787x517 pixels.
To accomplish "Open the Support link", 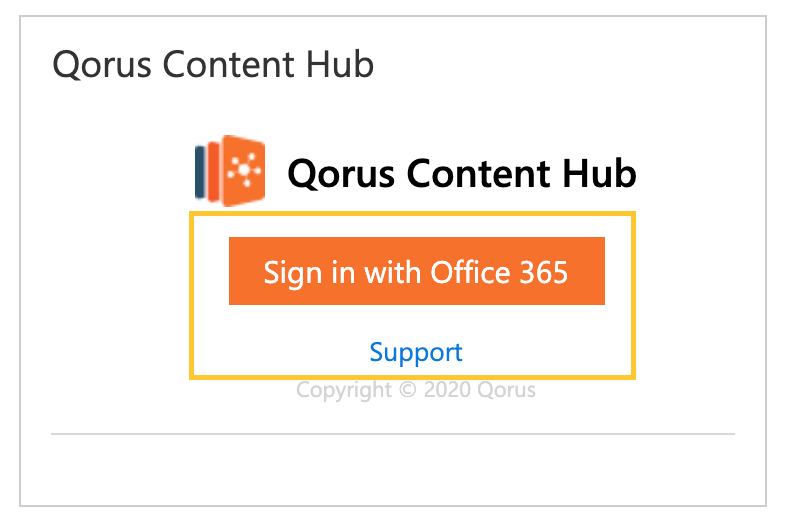I will click(416, 352).
